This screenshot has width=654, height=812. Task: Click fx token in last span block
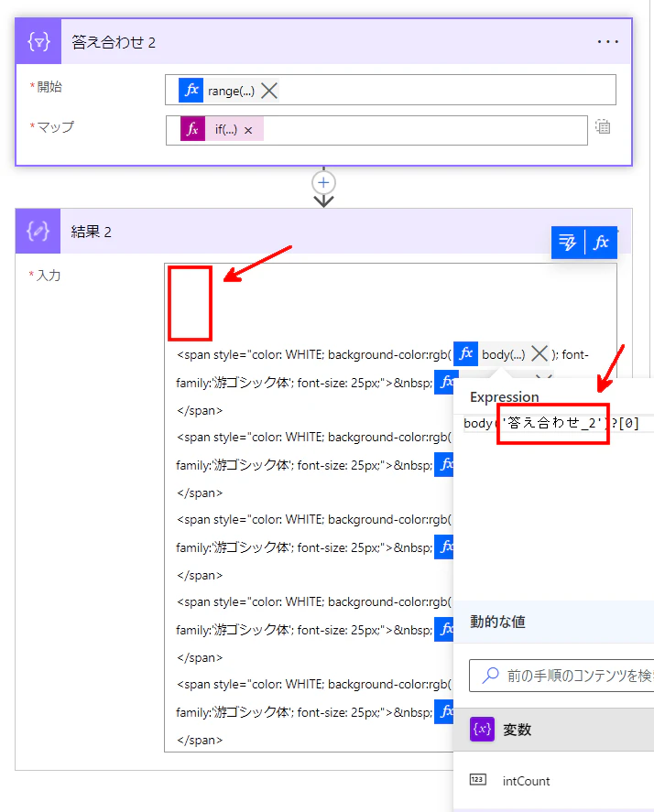444,712
